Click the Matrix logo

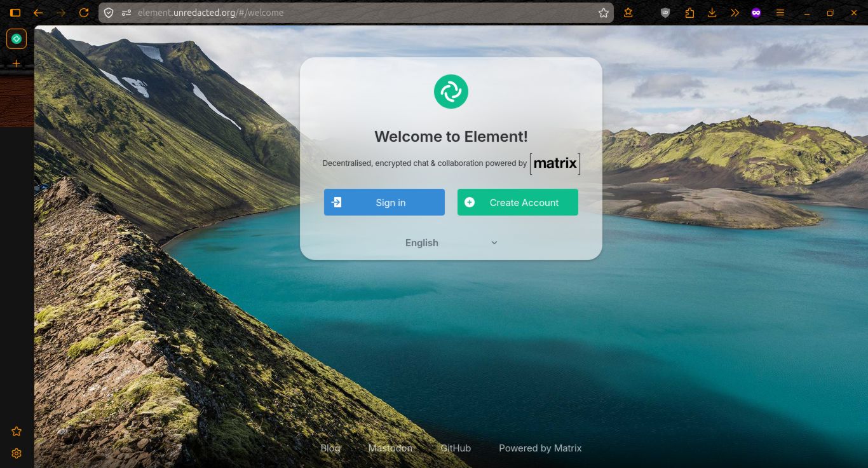pyautogui.click(x=555, y=163)
